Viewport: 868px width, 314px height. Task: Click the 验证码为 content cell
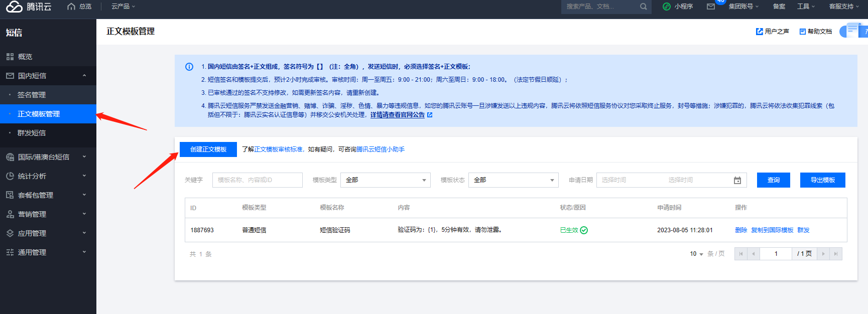click(450, 230)
